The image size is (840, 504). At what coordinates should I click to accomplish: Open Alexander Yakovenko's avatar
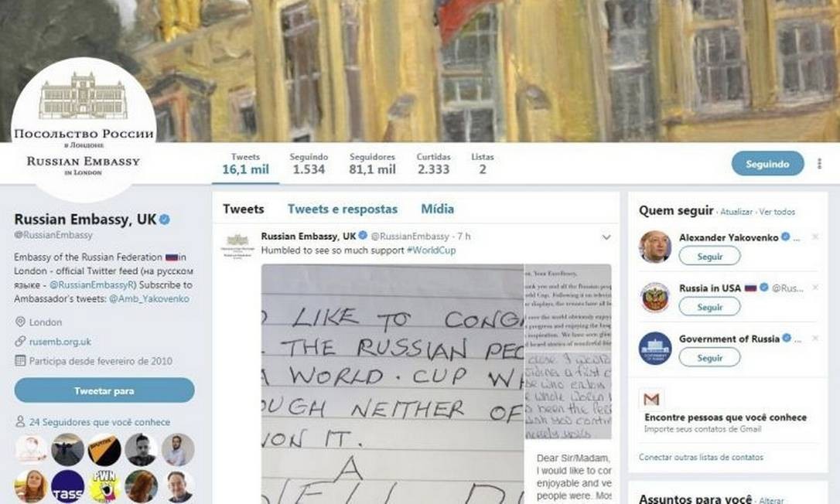pyautogui.click(x=654, y=247)
